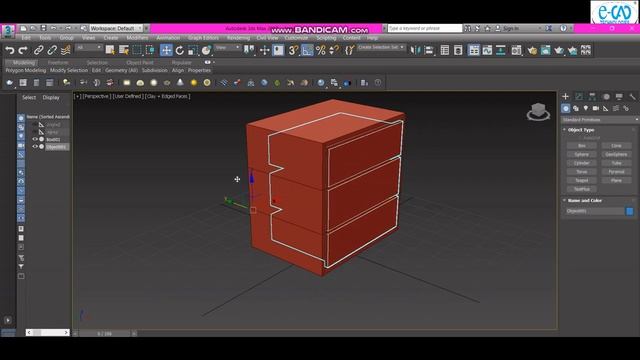Viewport: 640px width, 360px height.
Task: Click the time slider frame handle
Action: coord(104,333)
